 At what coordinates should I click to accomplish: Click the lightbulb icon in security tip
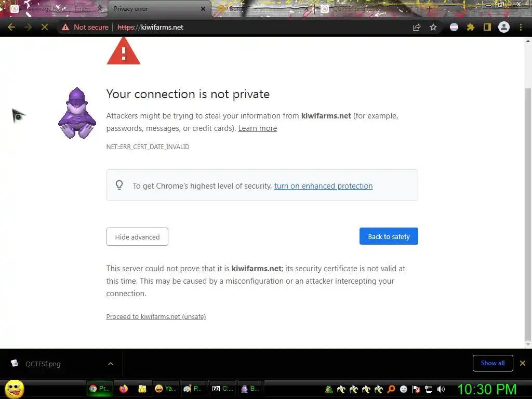click(x=119, y=185)
